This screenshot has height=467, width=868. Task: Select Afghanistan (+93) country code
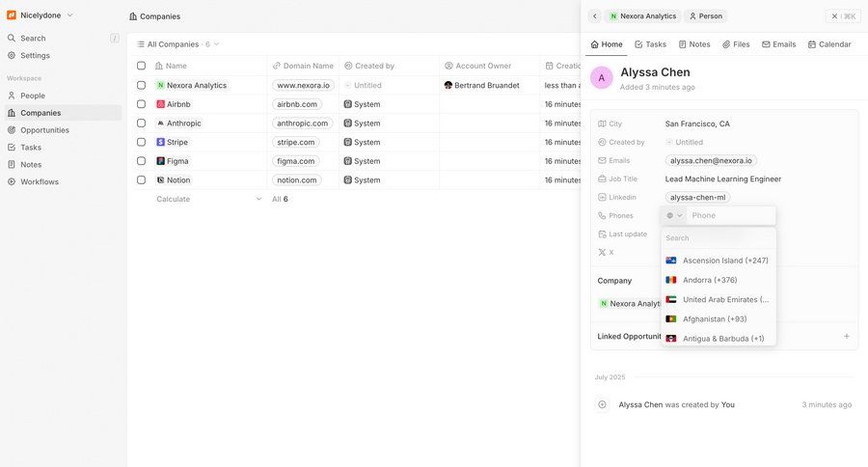(x=719, y=319)
